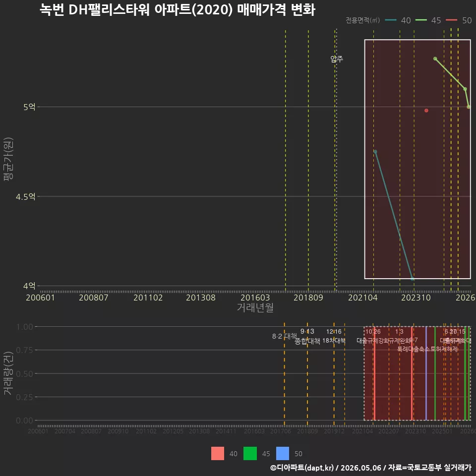Click the 1.00 volume axis label
This screenshot has height=476, width=476.
[x=25, y=327]
